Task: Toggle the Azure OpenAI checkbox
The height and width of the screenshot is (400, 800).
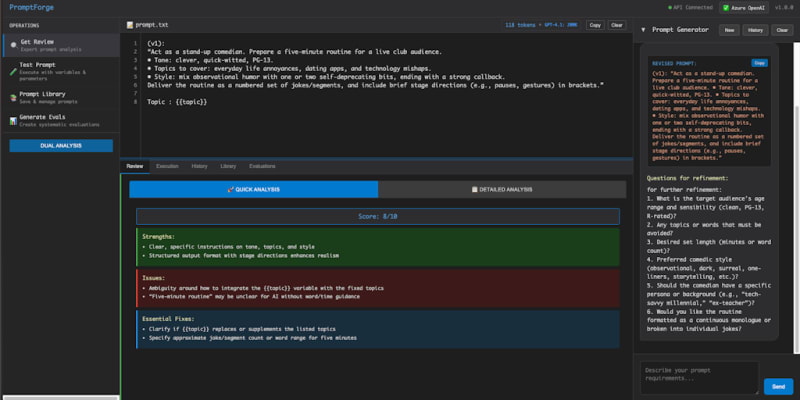Action: (727, 7)
